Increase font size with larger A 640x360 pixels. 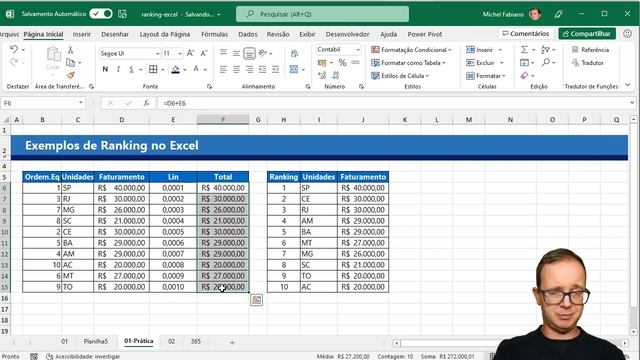[190, 53]
